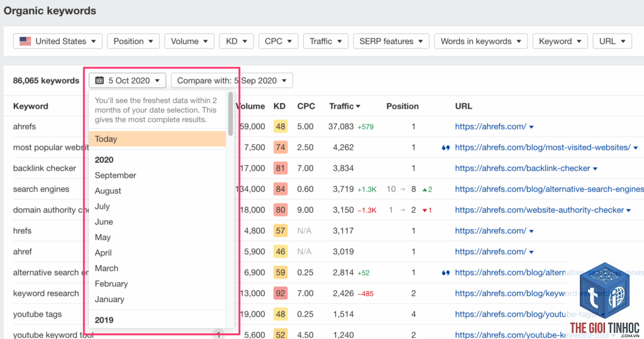
Task: Click traffic value 37,083
Action: point(341,126)
